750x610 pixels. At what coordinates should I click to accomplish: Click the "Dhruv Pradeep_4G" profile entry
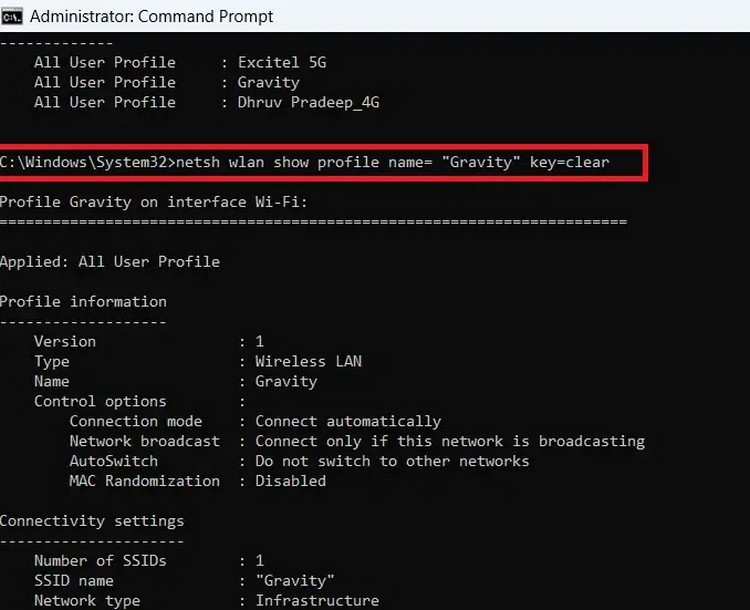(x=307, y=102)
